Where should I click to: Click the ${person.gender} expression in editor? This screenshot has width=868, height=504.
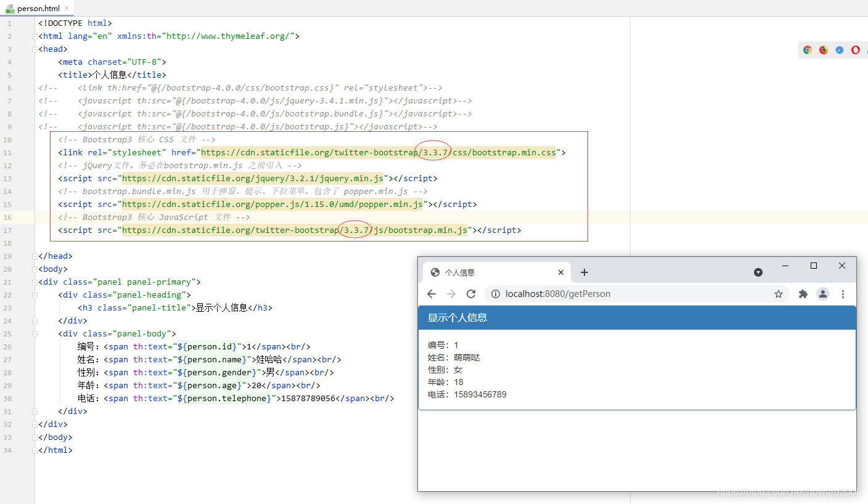pos(216,373)
